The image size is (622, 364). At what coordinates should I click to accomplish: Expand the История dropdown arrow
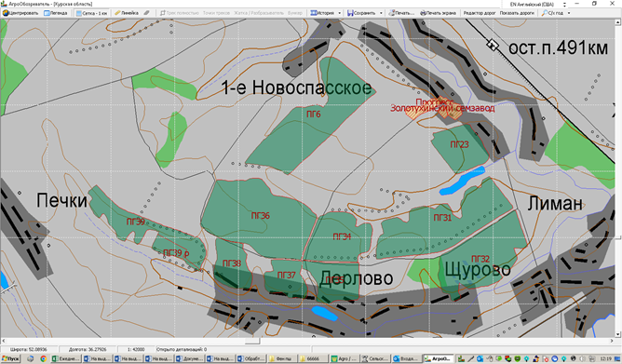pyautogui.click(x=340, y=13)
